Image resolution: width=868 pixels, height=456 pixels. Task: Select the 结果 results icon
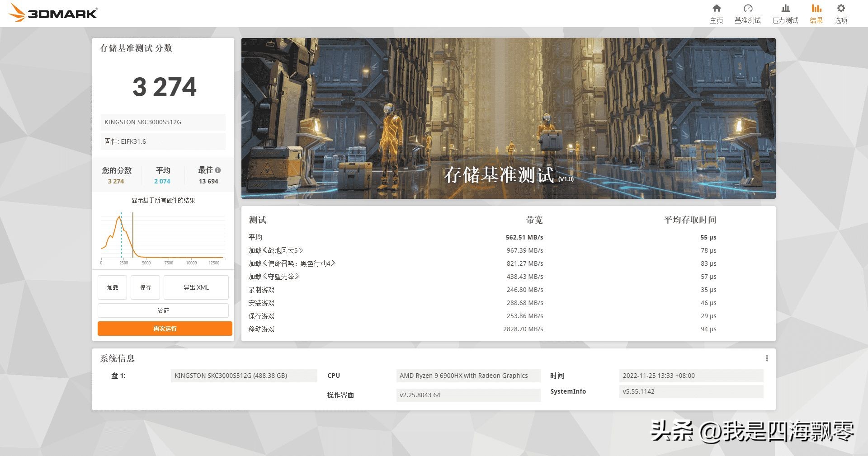[816, 9]
